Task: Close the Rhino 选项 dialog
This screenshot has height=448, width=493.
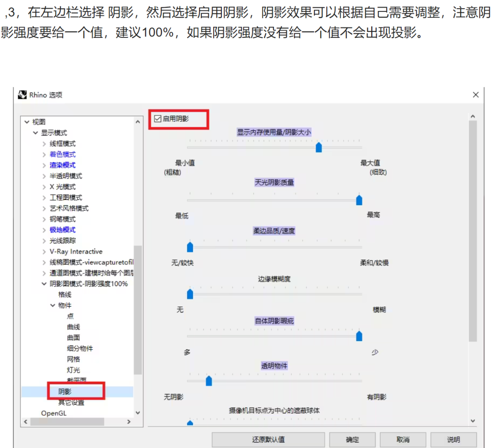Action: [x=475, y=94]
